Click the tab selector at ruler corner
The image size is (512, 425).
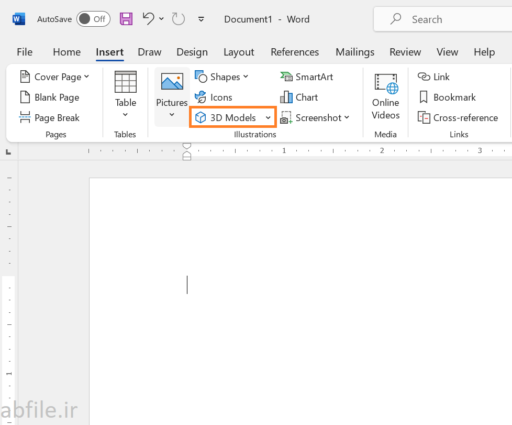point(9,152)
